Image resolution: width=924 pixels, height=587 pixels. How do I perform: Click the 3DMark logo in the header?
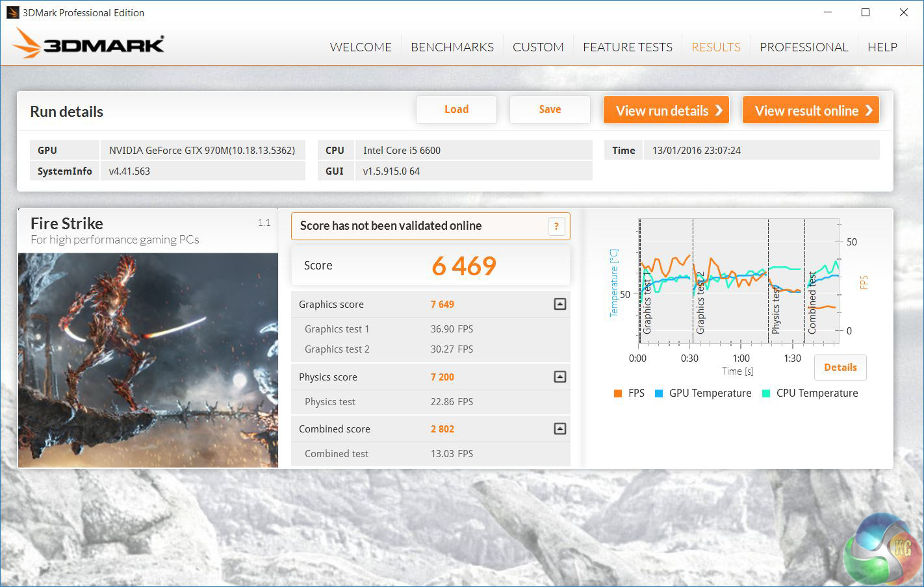click(x=88, y=44)
